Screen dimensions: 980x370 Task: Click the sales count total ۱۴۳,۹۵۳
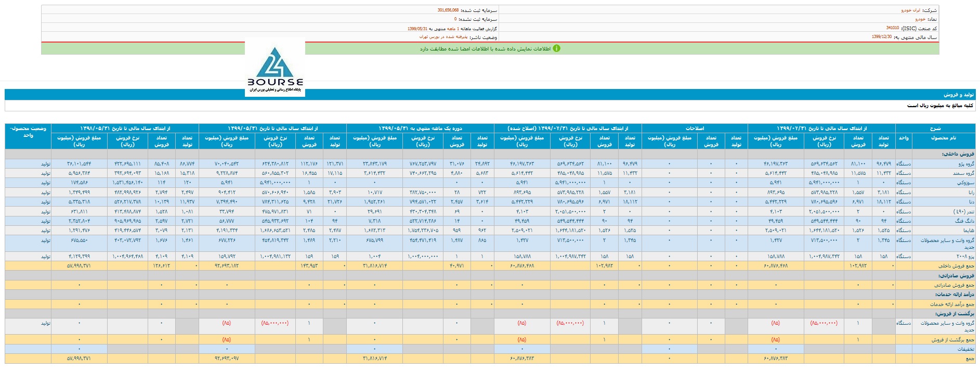coord(309,266)
